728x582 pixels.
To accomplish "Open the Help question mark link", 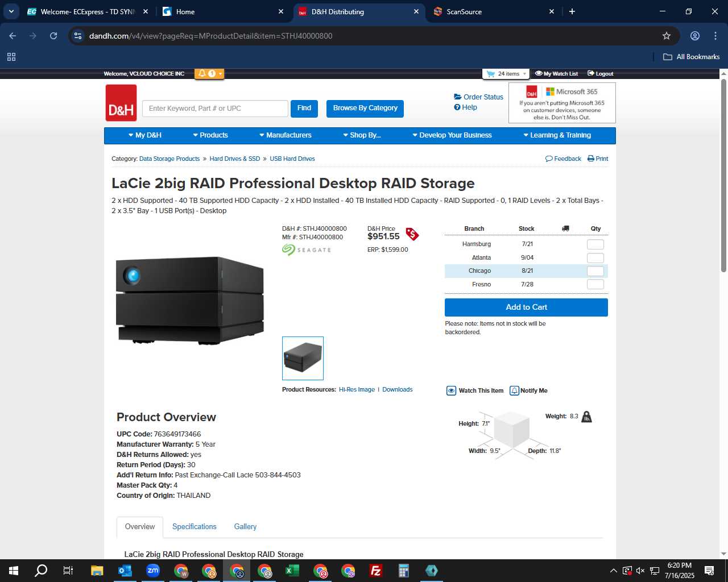I will (465, 107).
